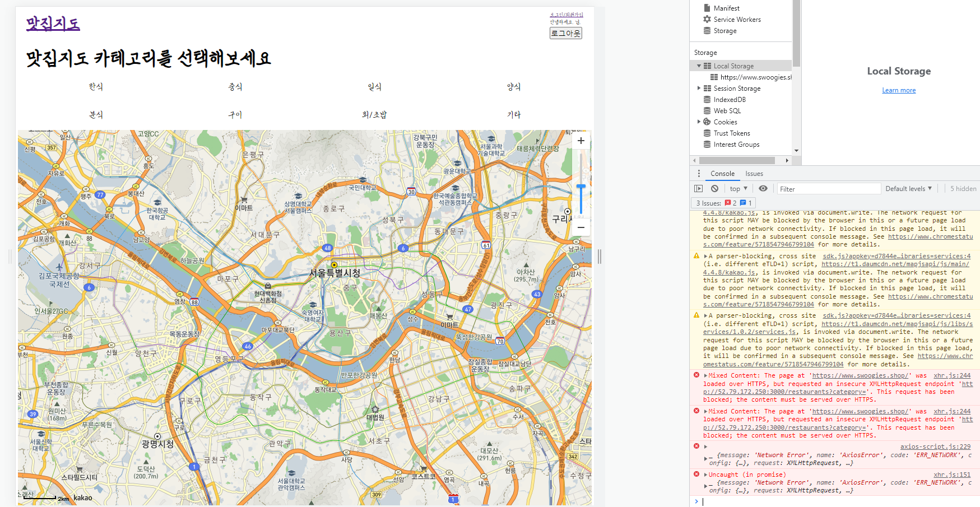
Task: Open the xhr.js:151 source link
Action: pos(952,475)
